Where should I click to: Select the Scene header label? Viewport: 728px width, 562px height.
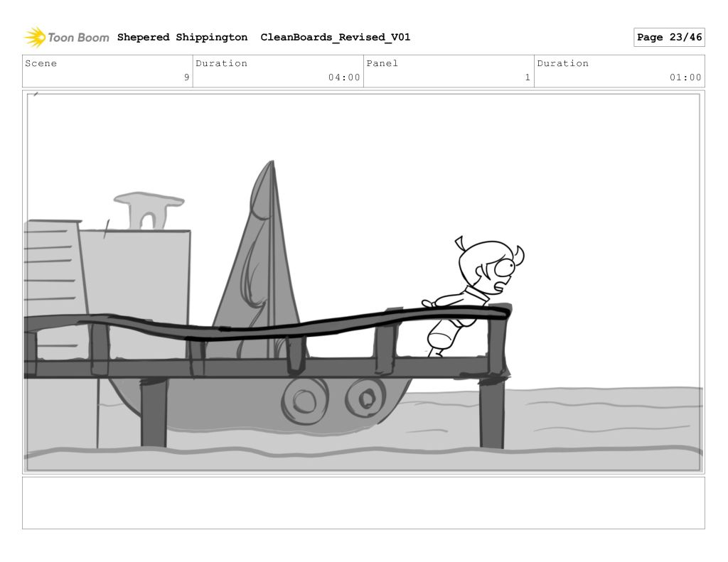pos(41,63)
